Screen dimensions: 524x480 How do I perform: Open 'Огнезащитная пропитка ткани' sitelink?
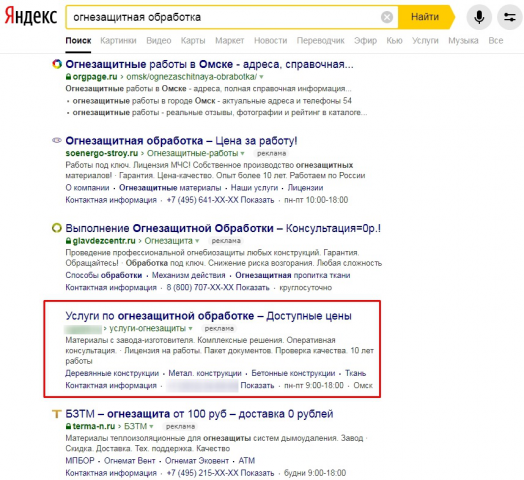(293, 275)
